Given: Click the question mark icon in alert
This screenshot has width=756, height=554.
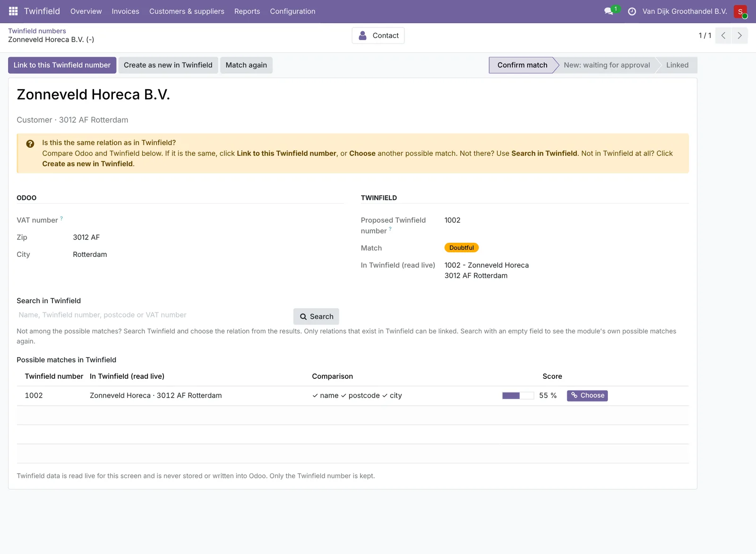Looking at the screenshot, I should pos(30,144).
